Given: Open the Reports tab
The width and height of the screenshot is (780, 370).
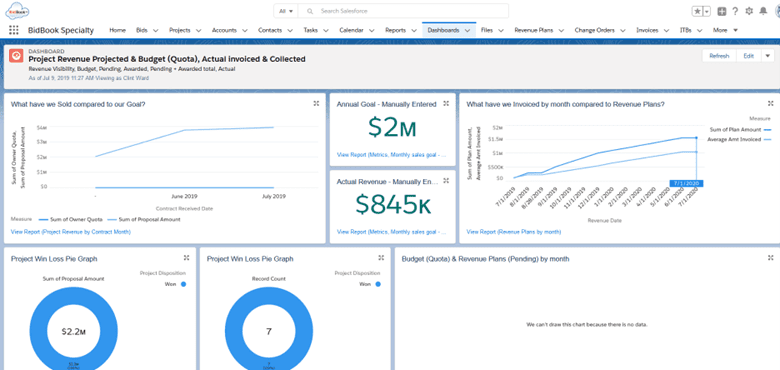Looking at the screenshot, I should click(x=395, y=30).
